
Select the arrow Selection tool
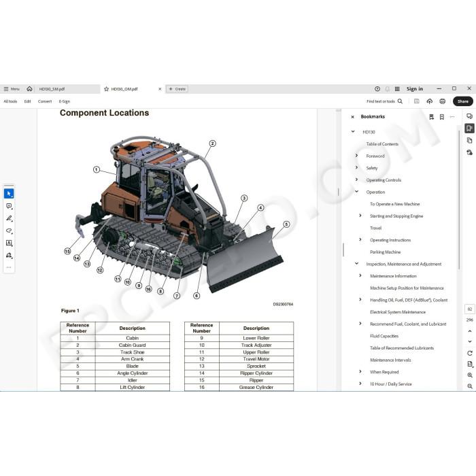(x=9, y=194)
